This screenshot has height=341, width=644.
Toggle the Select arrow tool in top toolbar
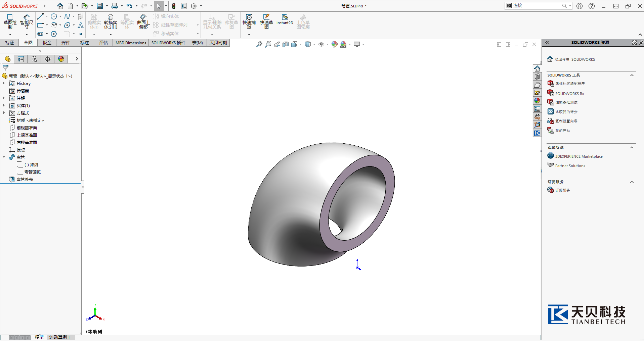159,6
